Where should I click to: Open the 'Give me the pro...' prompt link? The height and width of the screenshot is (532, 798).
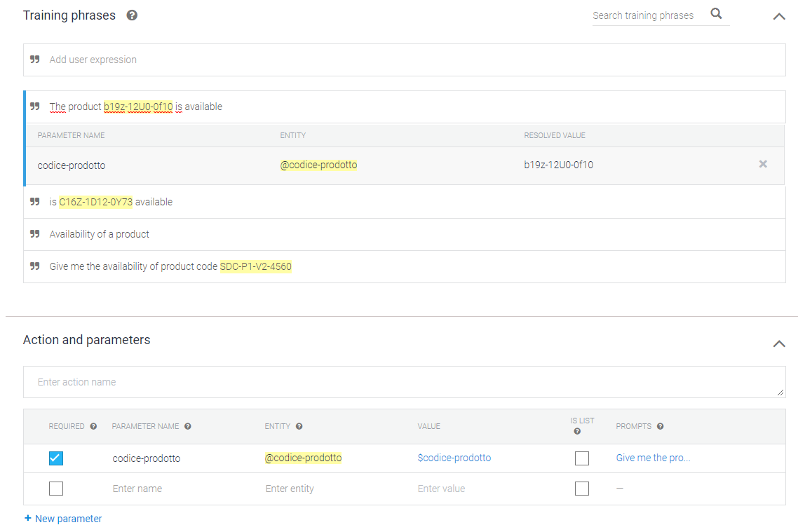[x=653, y=457]
